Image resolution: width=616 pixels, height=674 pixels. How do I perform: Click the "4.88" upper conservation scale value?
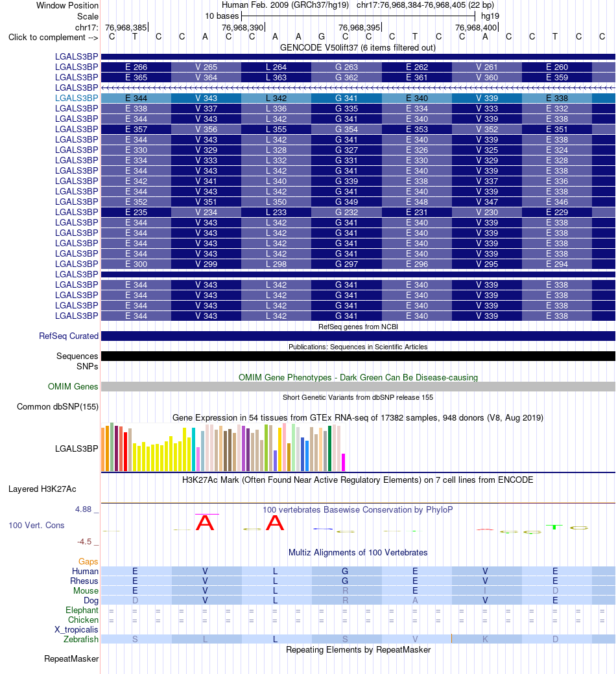[84, 509]
